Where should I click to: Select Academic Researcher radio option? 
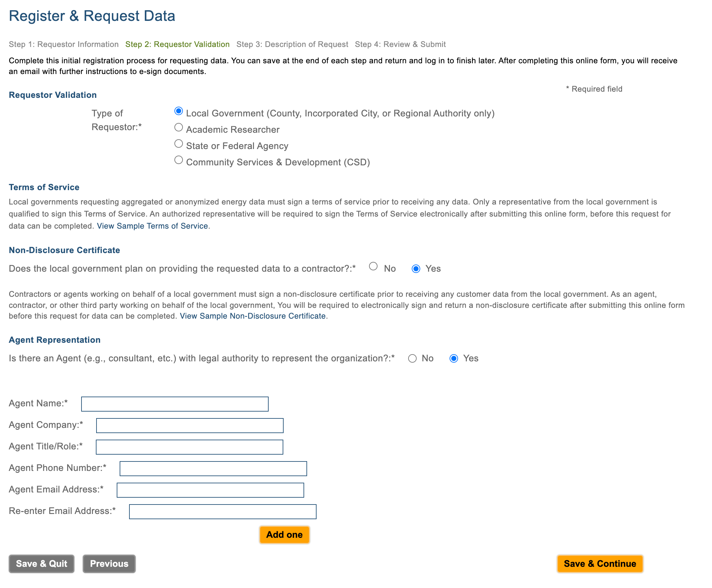(178, 128)
